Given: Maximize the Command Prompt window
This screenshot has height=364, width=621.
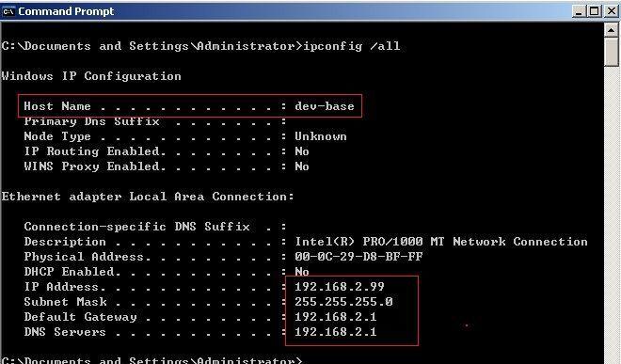Looking at the screenshot, I should tap(595, 11).
